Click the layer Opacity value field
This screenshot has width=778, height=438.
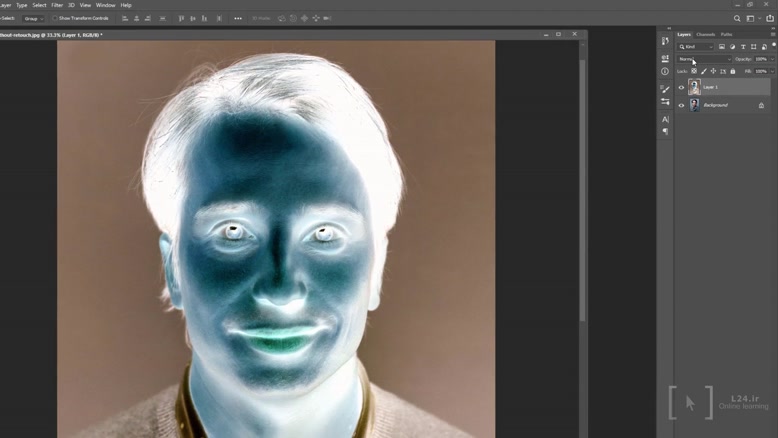(762, 59)
